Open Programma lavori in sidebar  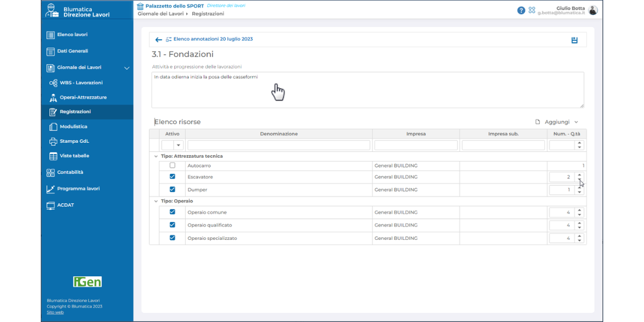point(78,189)
